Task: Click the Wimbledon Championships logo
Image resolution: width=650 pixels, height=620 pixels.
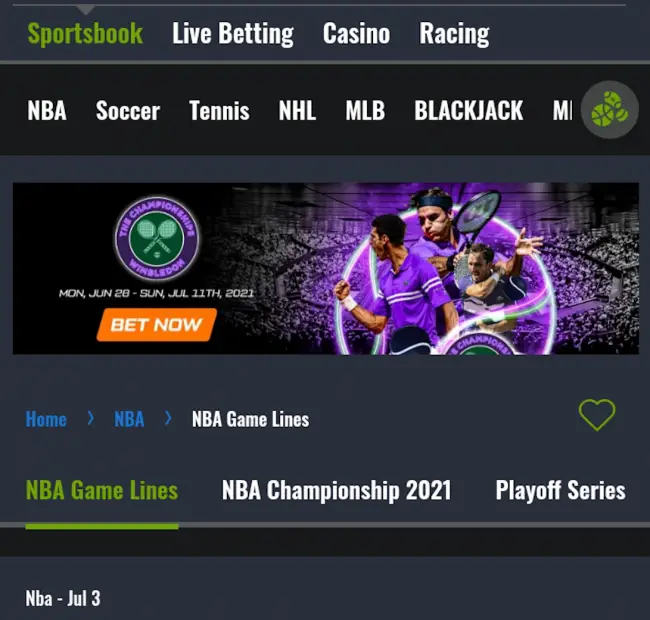Action: point(157,239)
